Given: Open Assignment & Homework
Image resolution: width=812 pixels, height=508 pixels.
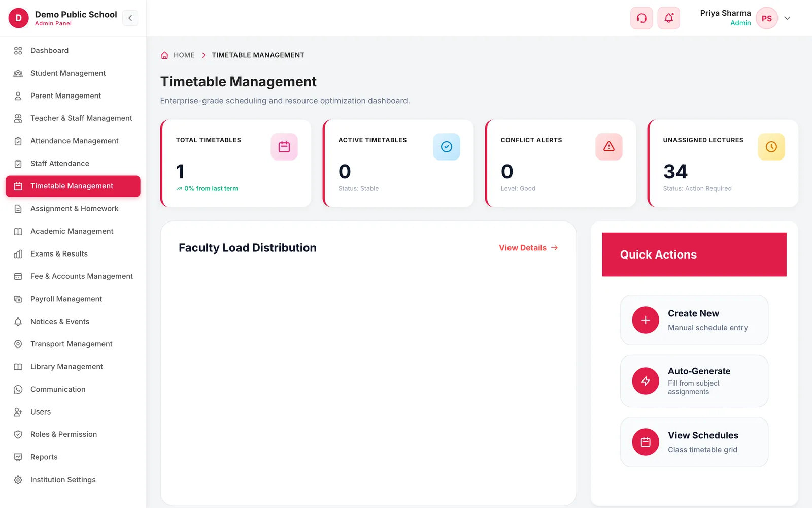Looking at the screenshot, I should (x=73, y=209).
